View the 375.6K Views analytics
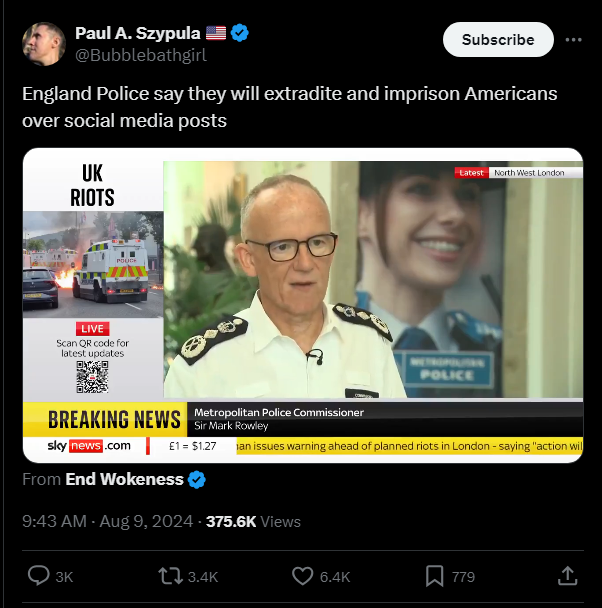Viewport: 602px width, 608px height. (253, 522)
